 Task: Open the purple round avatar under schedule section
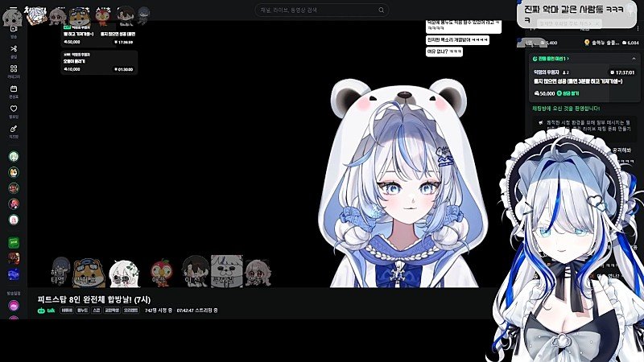(x=14, y=306)
